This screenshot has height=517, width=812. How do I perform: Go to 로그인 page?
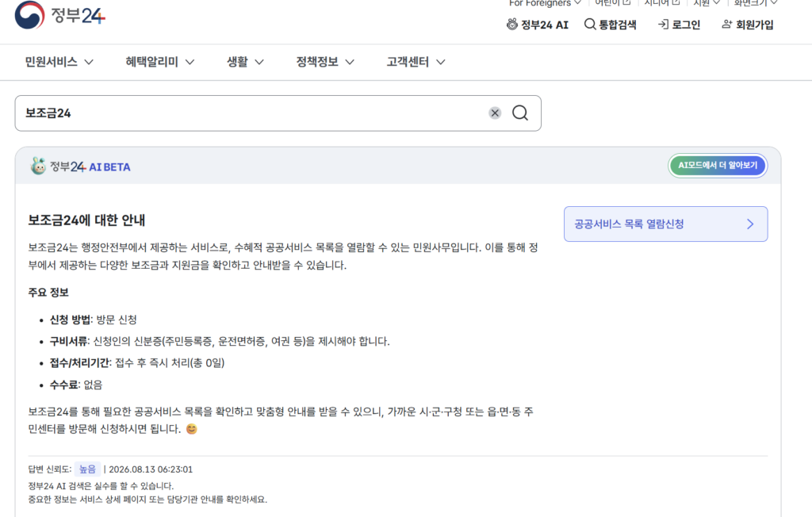679,25
